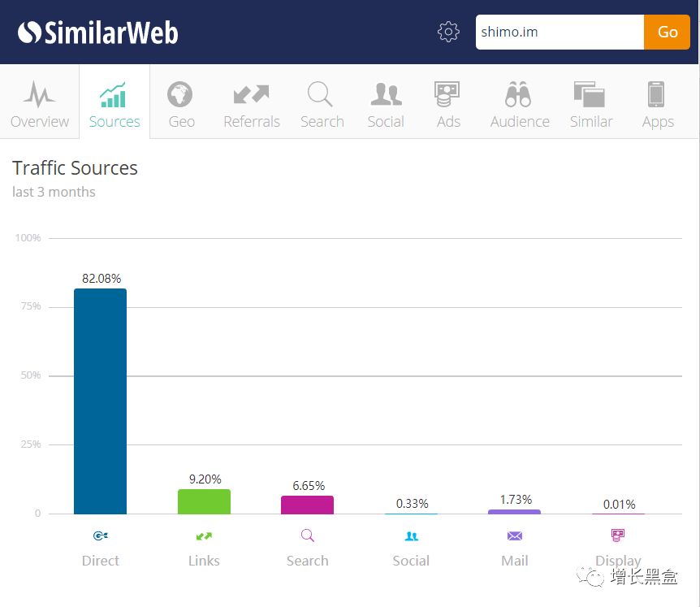Image resolution: width=700 pixels, height=607 pixels.
Task: Click the Direct label under chart
Action: 100,561
